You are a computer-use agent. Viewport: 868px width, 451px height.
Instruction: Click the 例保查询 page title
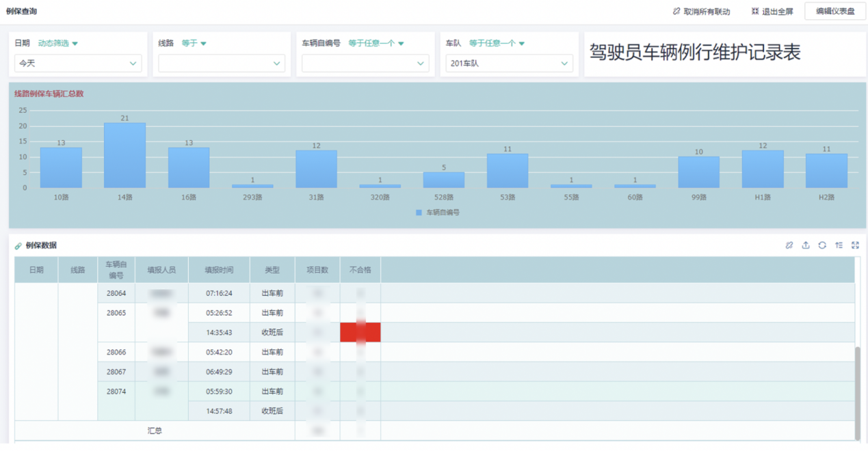(x=21, y=12)
